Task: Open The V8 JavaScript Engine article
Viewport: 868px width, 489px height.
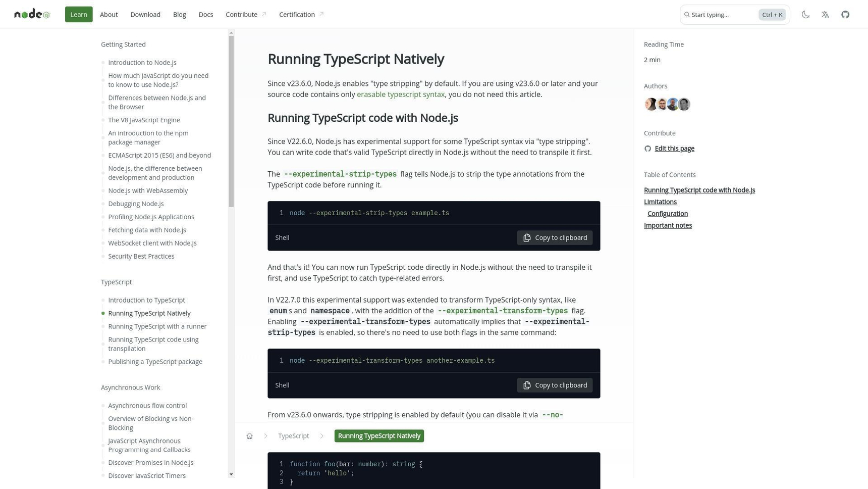Action: (x=144, y=120)
